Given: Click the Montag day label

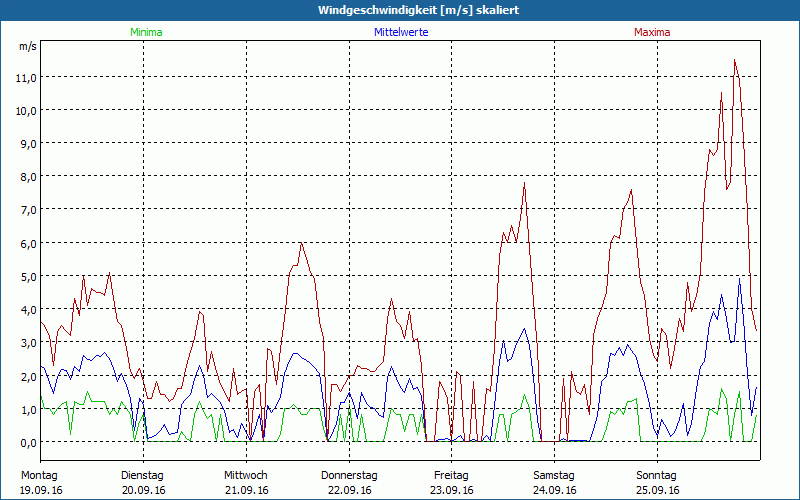Looking at the screenshot, I should click(x=39, y=476).
